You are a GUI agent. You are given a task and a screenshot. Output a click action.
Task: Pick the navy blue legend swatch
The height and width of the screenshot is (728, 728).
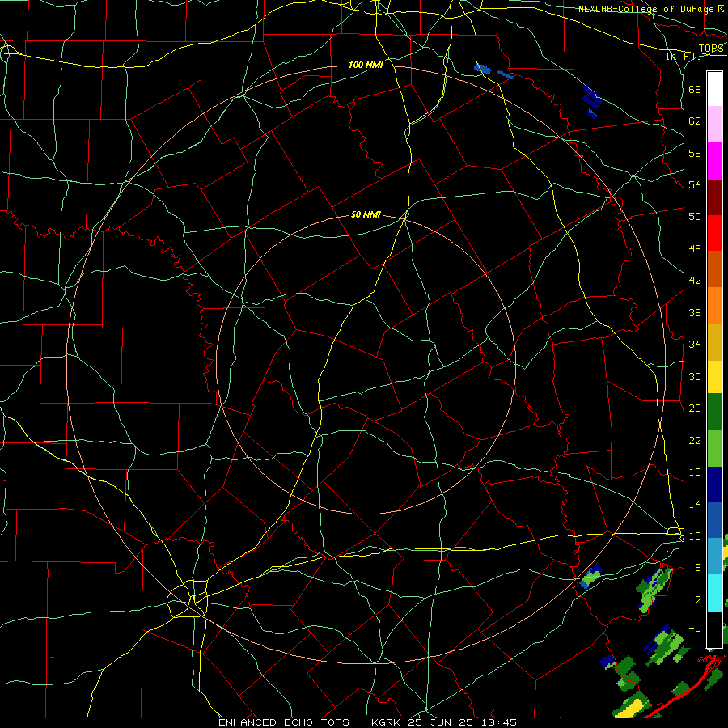[714, 484]
